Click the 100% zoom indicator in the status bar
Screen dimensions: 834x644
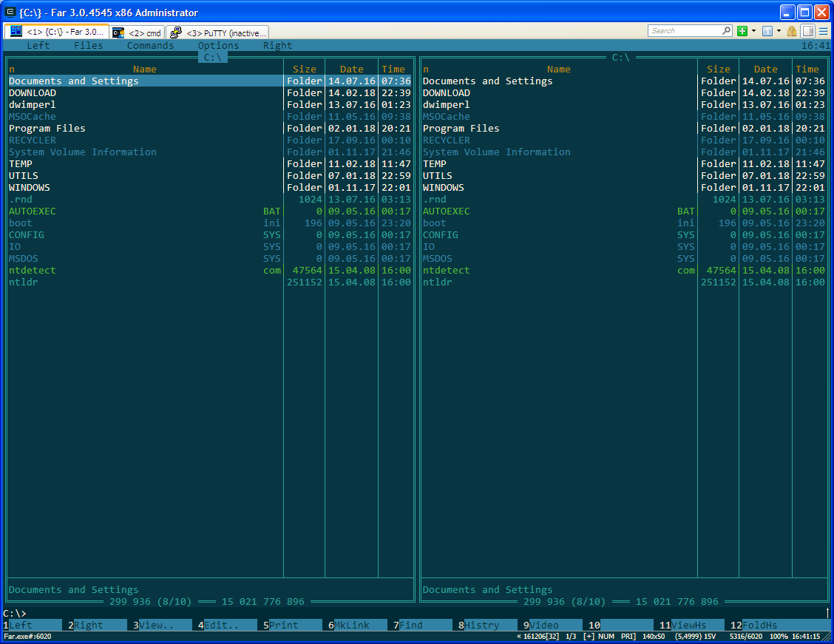[x=778, y=637]
